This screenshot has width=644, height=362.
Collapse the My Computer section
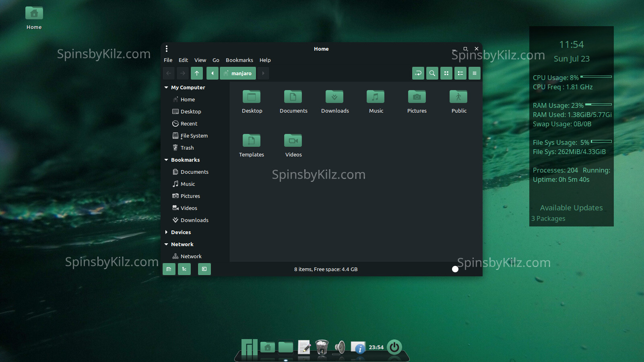pos(166,87)
